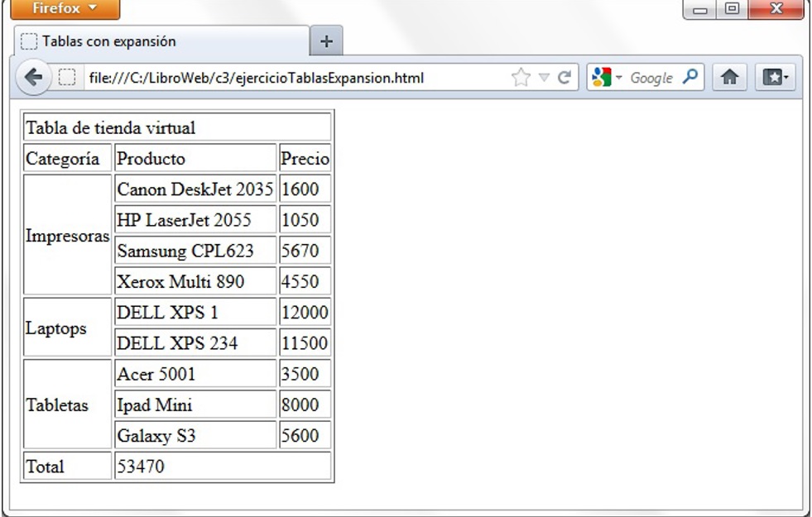
Task: Click the site identity icon in address bar
Action: pos(67,78)
